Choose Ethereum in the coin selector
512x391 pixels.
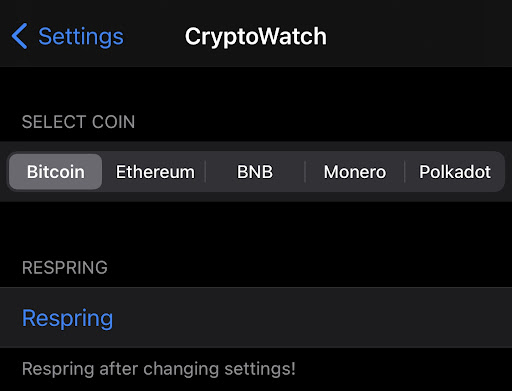click(x=155, y=172)
